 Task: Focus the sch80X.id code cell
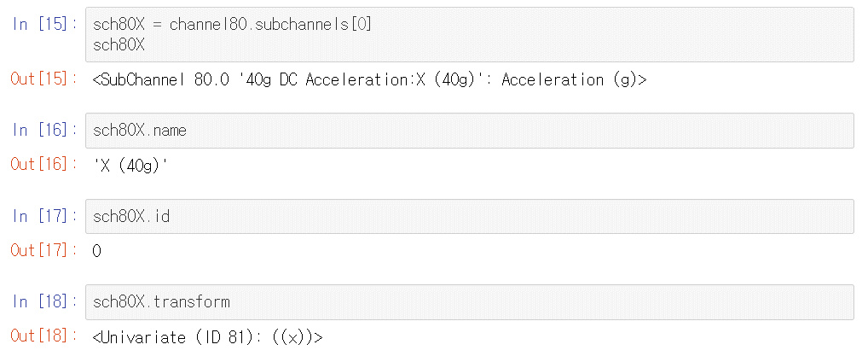[469, 217]
